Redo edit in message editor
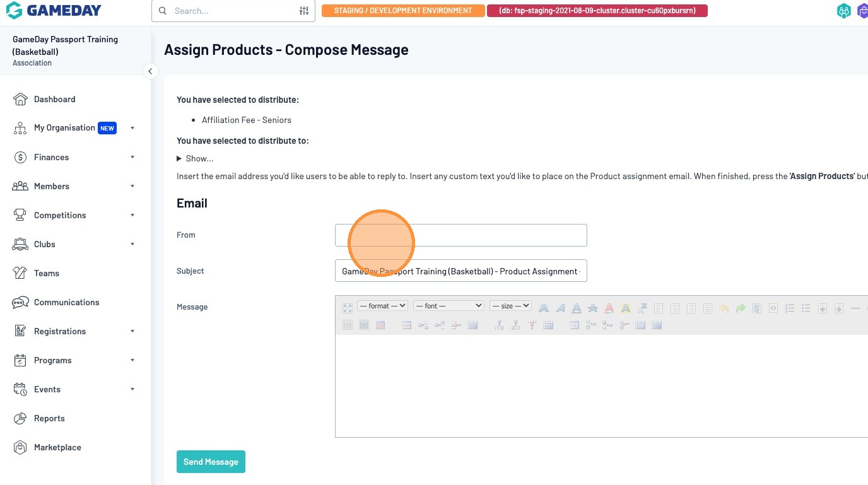 pos(741,308)
